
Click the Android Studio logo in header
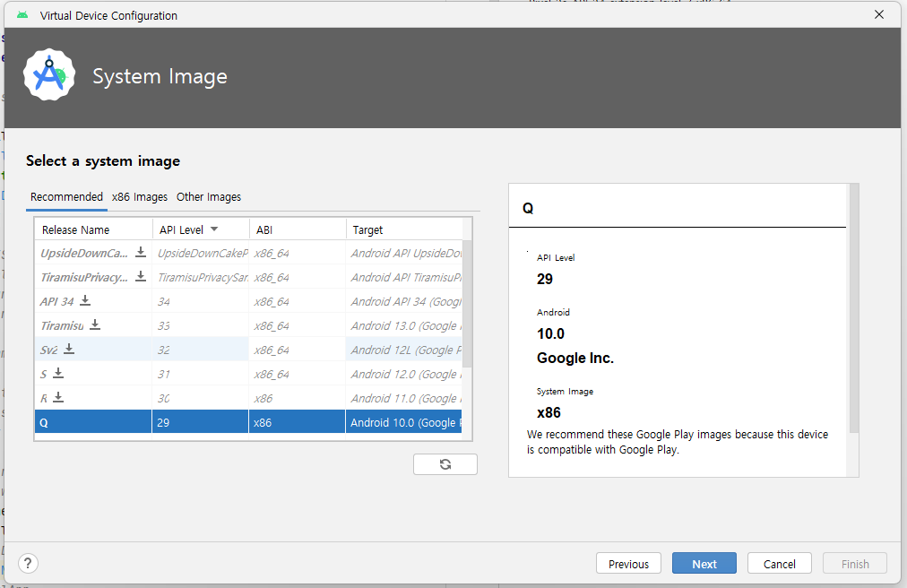click(x=49, y=75)
